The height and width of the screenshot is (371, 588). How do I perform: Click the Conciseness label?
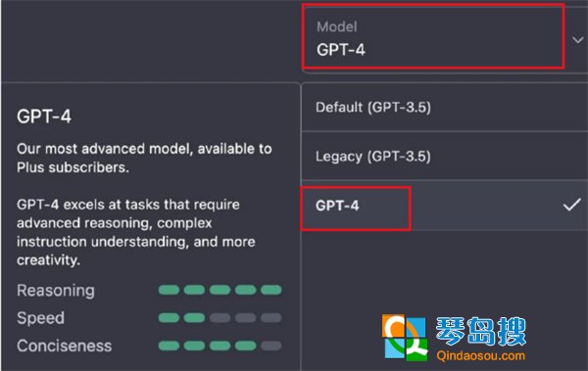point(64,346)
